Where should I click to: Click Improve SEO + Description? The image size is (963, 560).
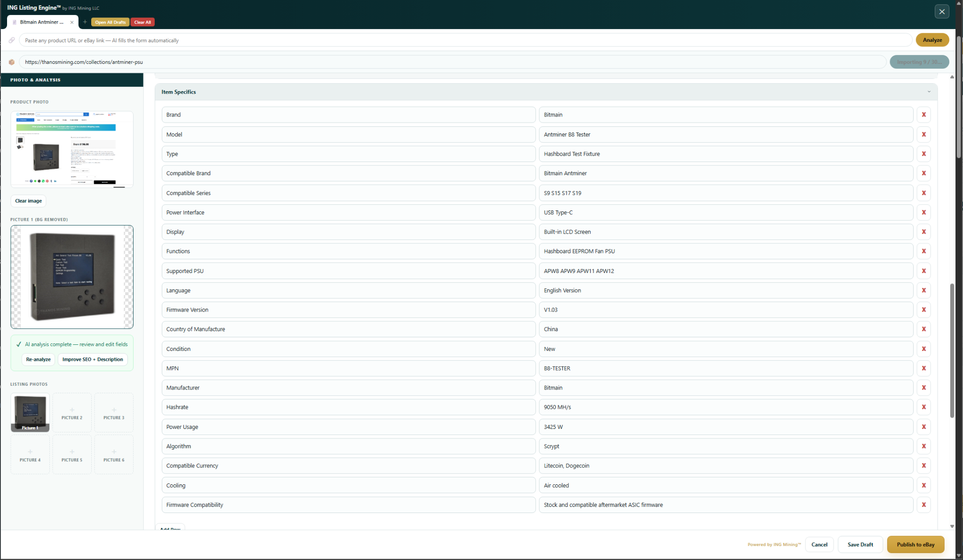click(x=93, y=359)
